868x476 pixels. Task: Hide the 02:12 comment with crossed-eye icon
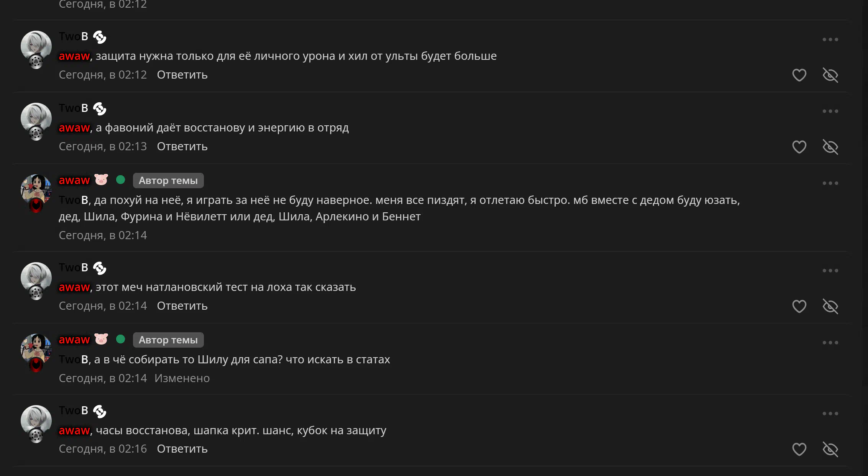830,75
